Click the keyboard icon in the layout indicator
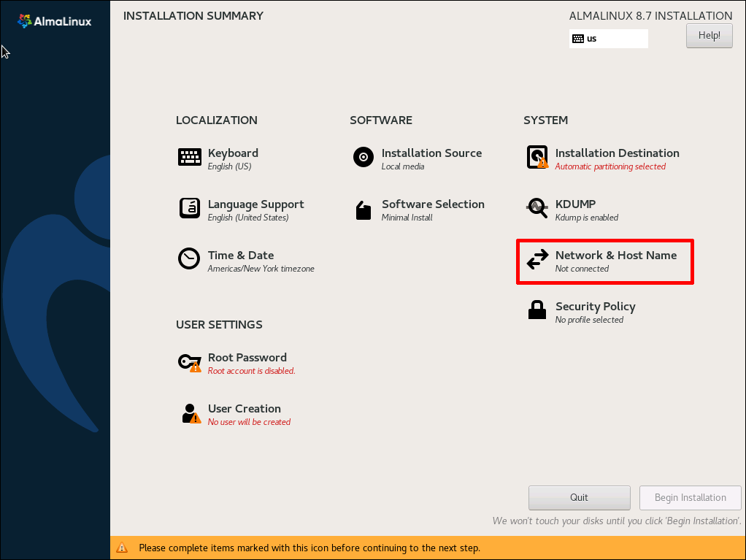This screenshot has width=746, height=560. [x=577, y=39]
